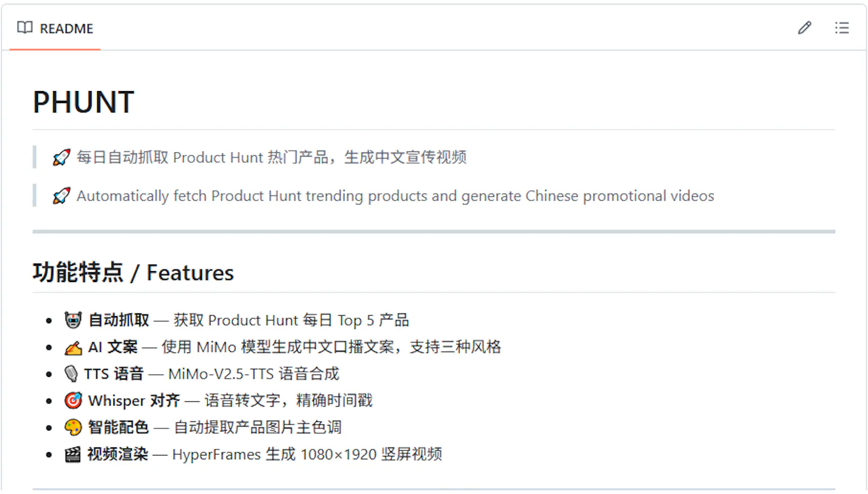The image size is (868, 494).
Task: Select the README tab label
Action: (66, 28)
